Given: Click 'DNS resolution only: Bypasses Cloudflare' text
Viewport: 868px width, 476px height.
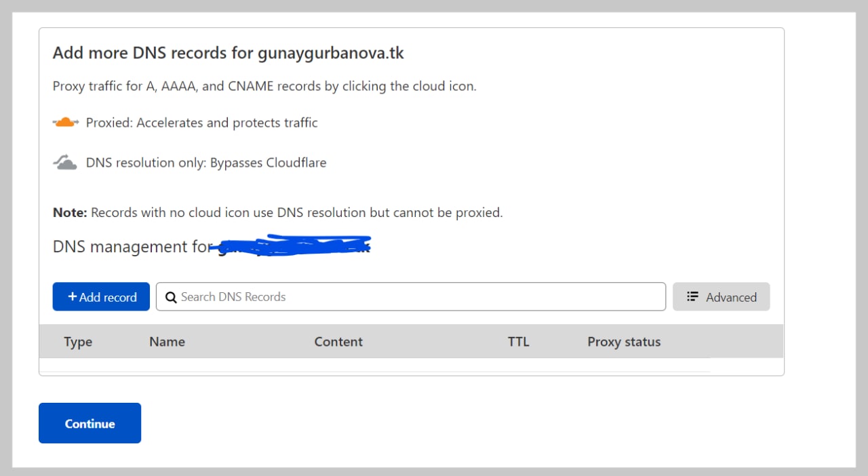Looking at the screenshot, I should click(x=206, y=163).
